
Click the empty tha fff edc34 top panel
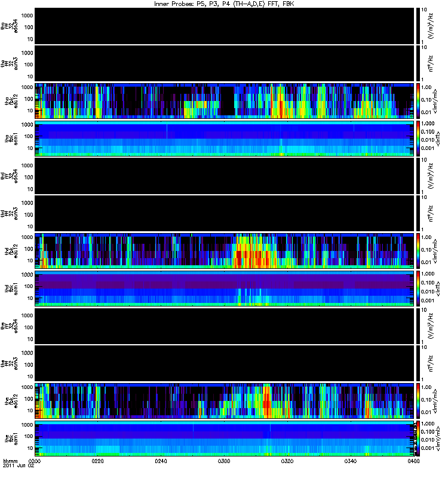(x=225, y=26)
